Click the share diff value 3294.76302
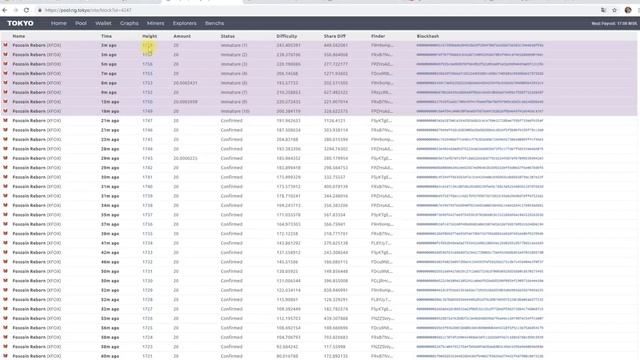 point(336,149)
